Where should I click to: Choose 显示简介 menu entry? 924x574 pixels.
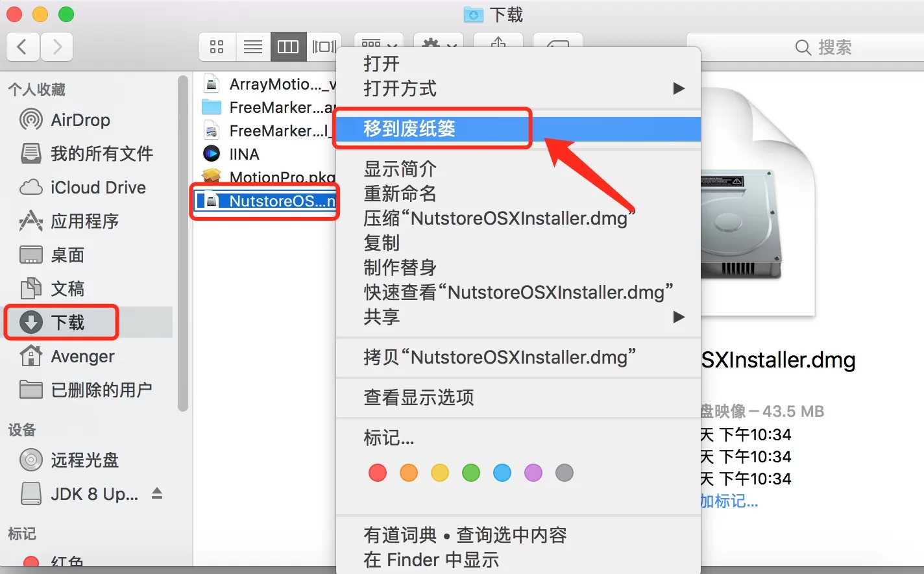(518, 169)
